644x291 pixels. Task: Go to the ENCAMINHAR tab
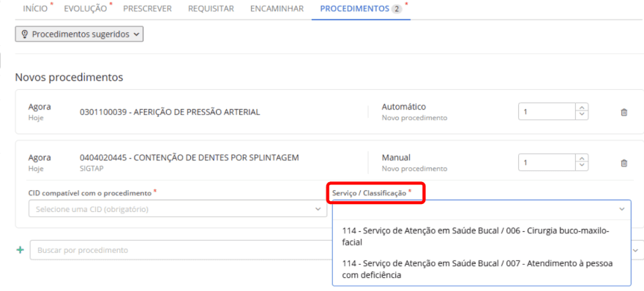[x=277, y=9]
